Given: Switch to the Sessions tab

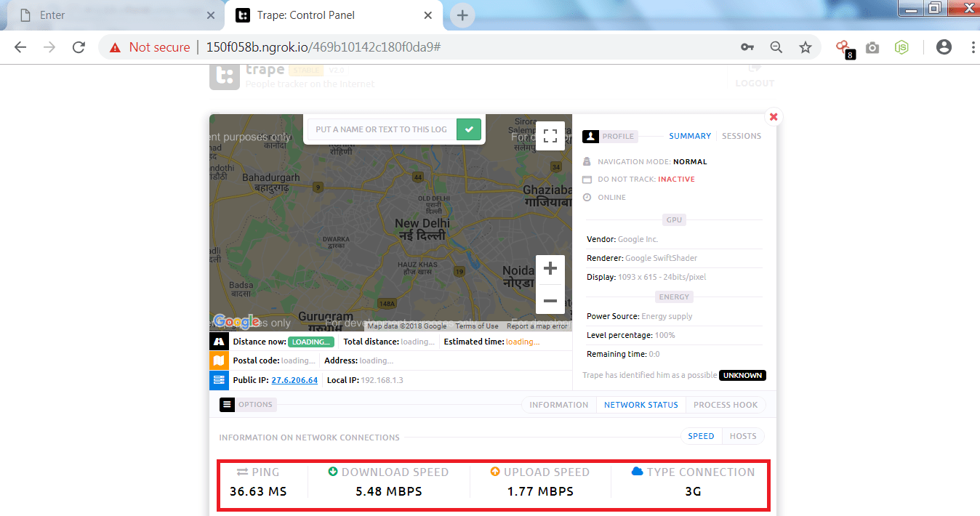Looking at the screenshot, I should point(742,136).
